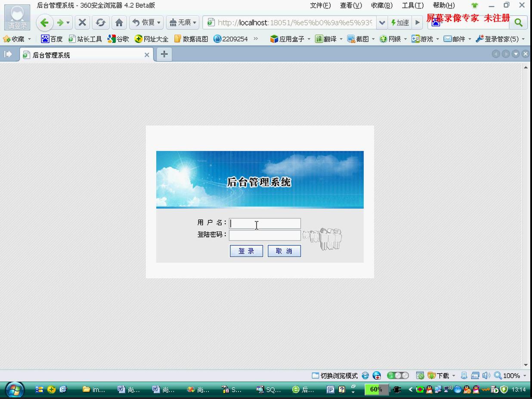Expand more bookmarks with the » chevron
Screen dimensions: 532x399
pyautogui.click(x=256, y=39)
